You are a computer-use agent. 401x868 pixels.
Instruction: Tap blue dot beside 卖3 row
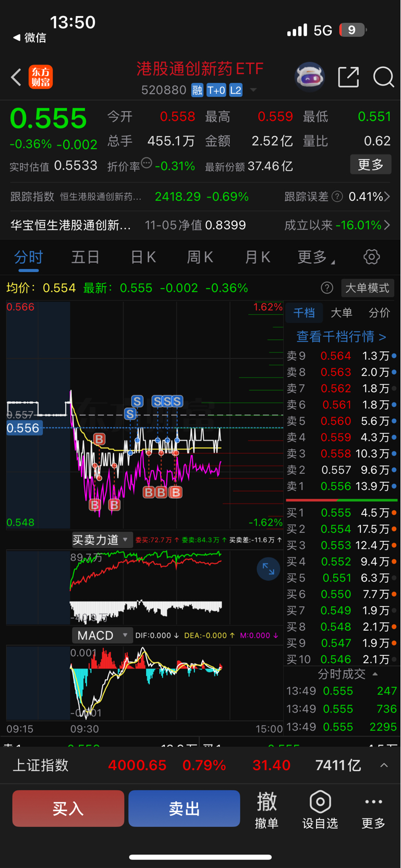[x=394, y=454]
